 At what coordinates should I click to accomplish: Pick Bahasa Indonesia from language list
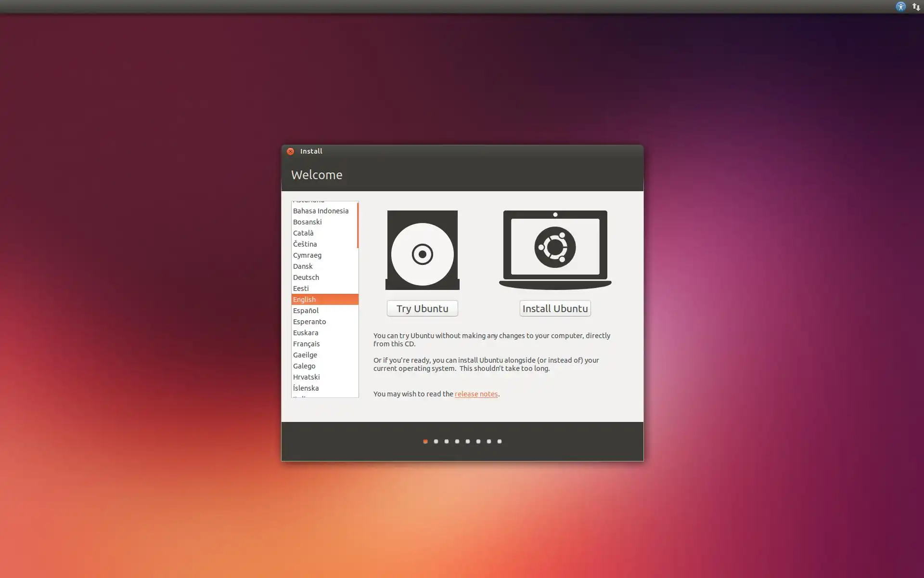pos(321,211)
